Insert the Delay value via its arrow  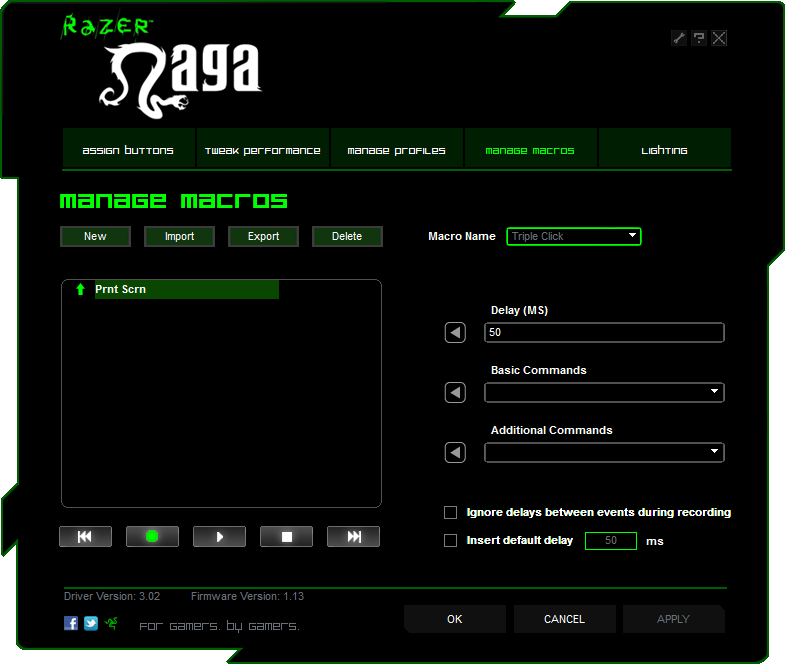click(x=455, y=333)
